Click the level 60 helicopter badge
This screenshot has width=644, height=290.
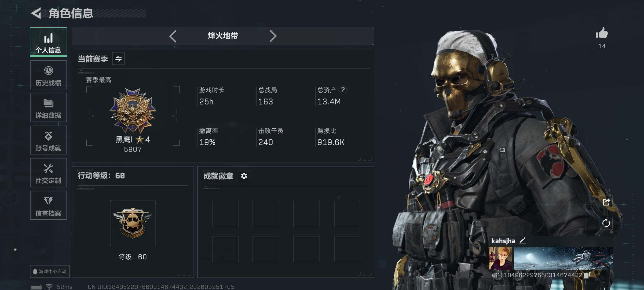[133, 223]
